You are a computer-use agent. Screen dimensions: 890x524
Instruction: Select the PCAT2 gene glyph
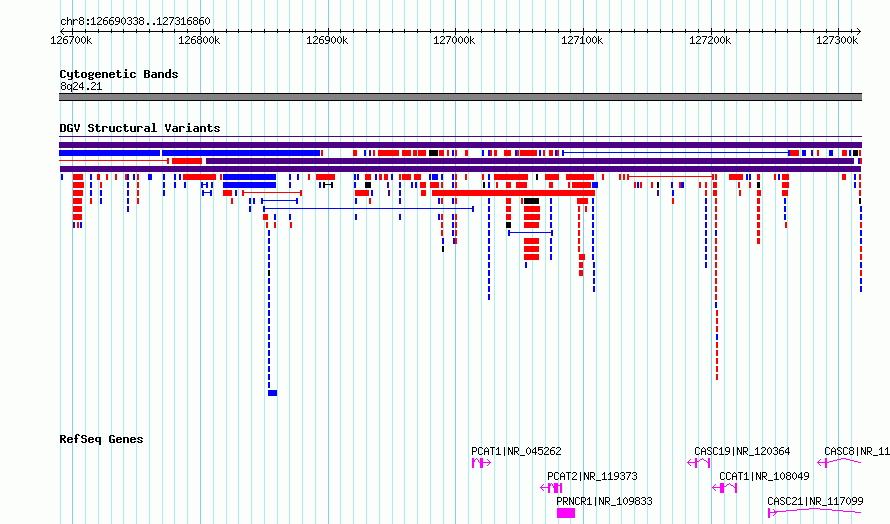pos(551,488)
